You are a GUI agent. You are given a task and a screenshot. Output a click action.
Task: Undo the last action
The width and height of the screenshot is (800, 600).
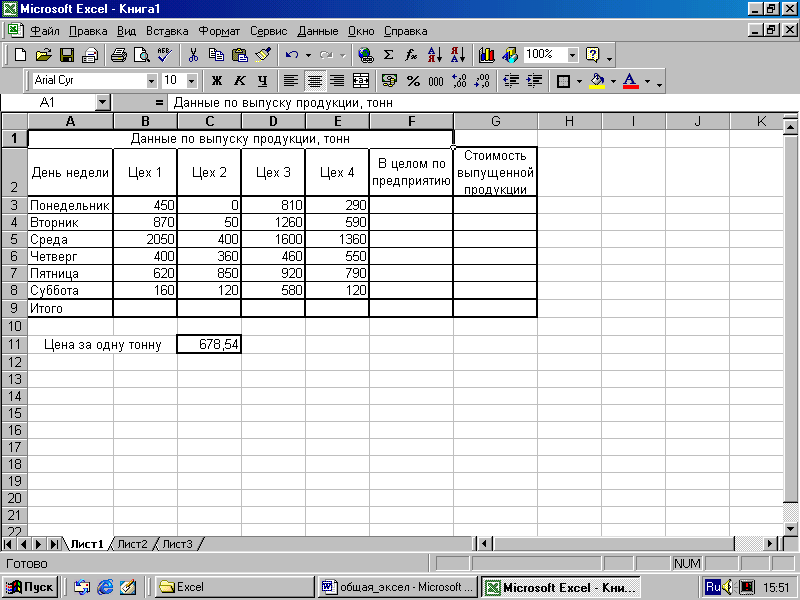(x=292, y=55)
